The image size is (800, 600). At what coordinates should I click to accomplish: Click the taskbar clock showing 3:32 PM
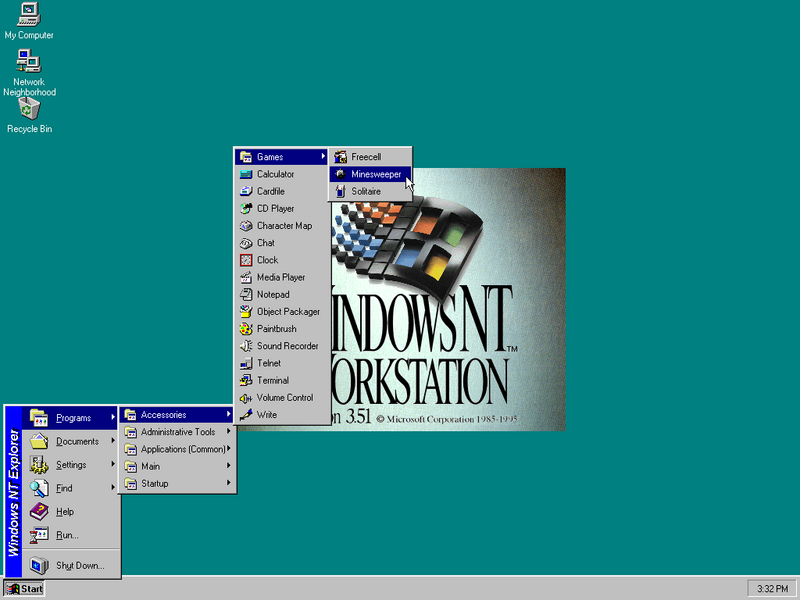tap(771, 589)
